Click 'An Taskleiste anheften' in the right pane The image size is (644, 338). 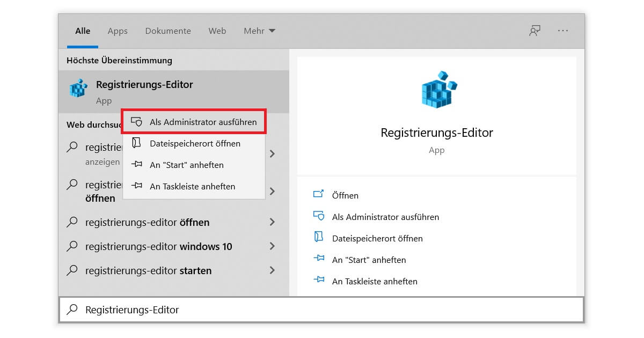pos(375,281)
